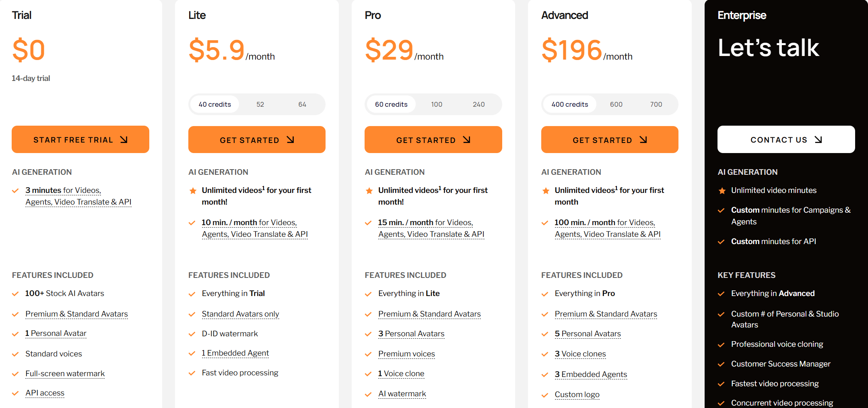
Task: Click the arrow icon on Pro Get Started
Action: (x=467, y=140)
